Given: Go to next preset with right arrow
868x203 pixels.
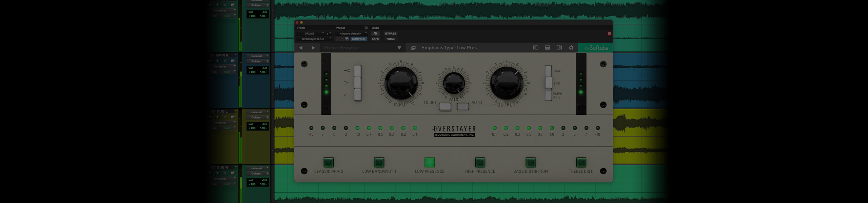Looking at the screenshot, I should pos(313,48).
